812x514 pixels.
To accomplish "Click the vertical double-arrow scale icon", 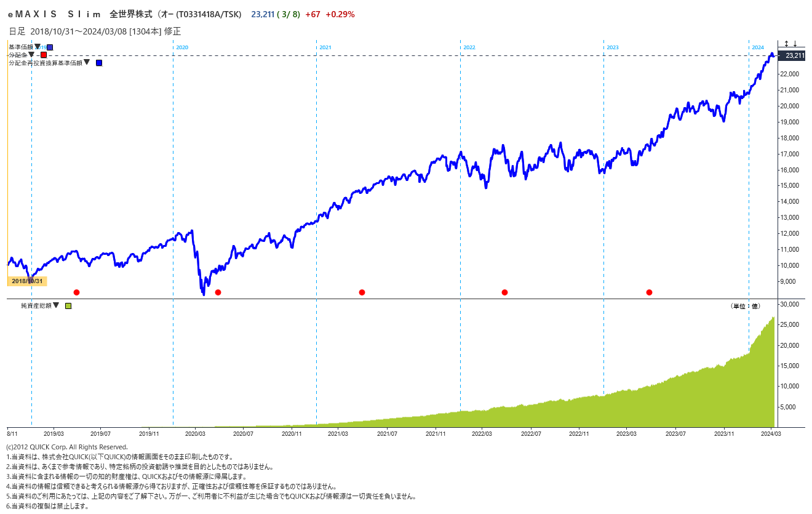I will (x=786, y=44).
